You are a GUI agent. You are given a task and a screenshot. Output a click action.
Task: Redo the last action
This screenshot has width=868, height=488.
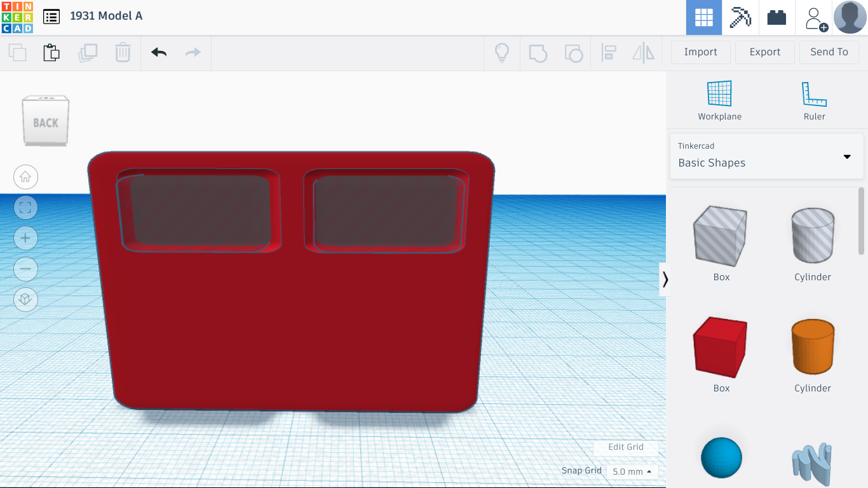point(193,52)
